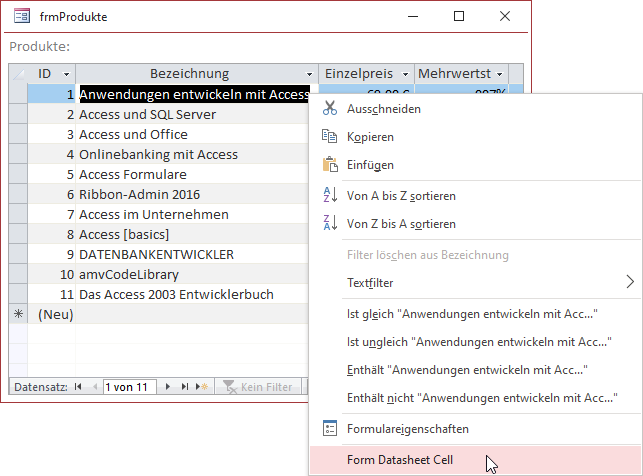The width and height of the screenshot is (643, 476).
Task: Select Enthält nicht "Anwendungen entwickeln…" filter
Action: point(476,397)
